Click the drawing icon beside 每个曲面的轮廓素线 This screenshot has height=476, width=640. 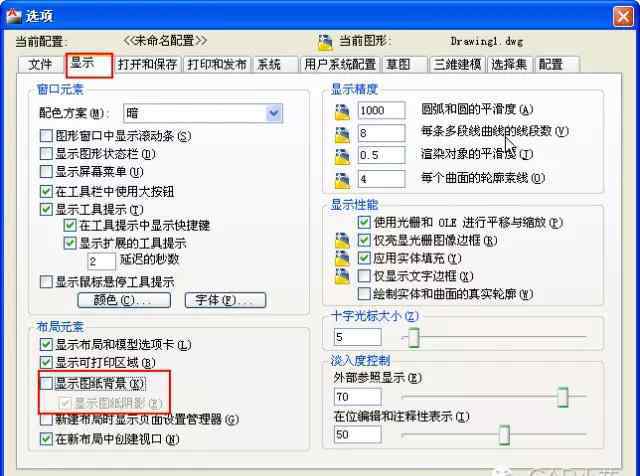tap(342, 180)
